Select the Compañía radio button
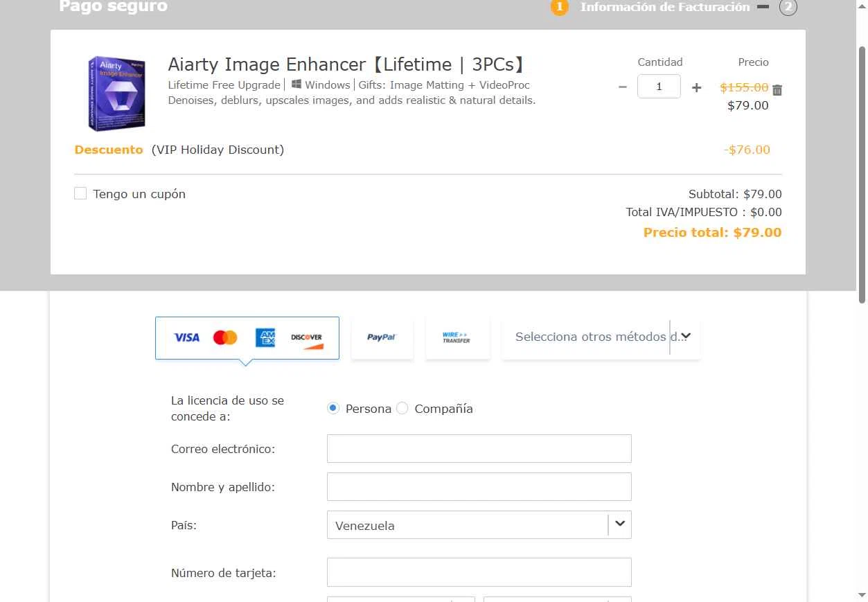The height and width of the screenshot is (602, 868). (x=402, y=408)
